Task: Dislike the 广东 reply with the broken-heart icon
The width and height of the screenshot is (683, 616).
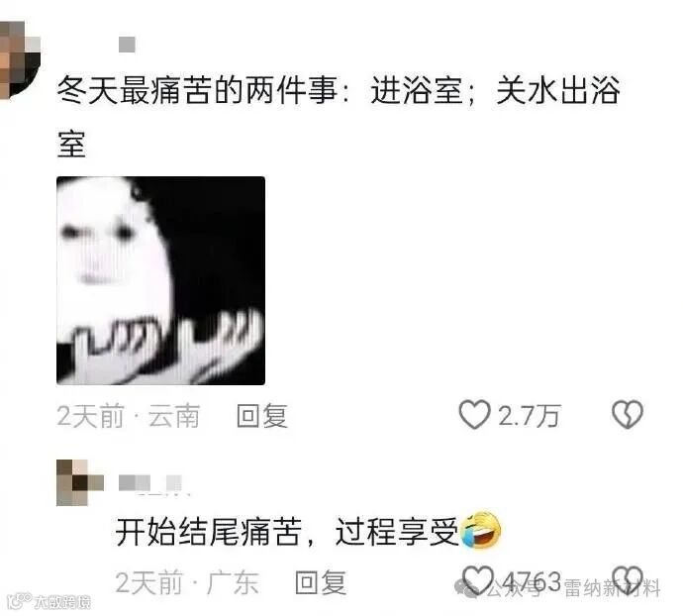Action: coord(628,580)
